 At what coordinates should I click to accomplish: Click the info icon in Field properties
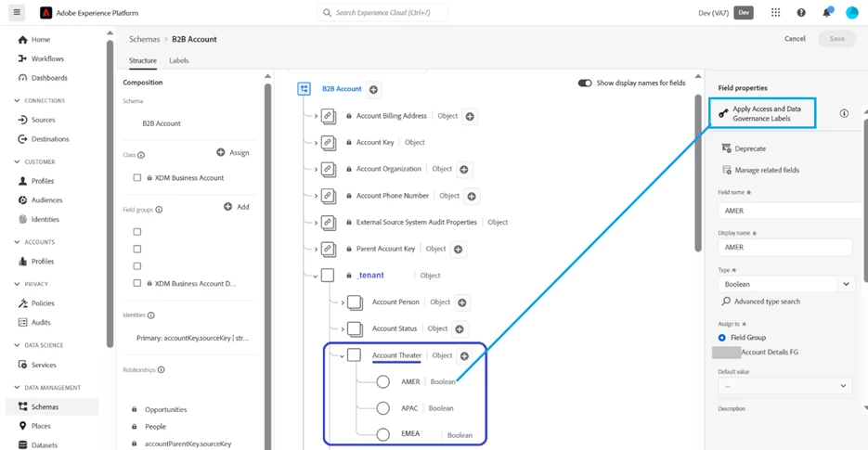pos(844,113)
